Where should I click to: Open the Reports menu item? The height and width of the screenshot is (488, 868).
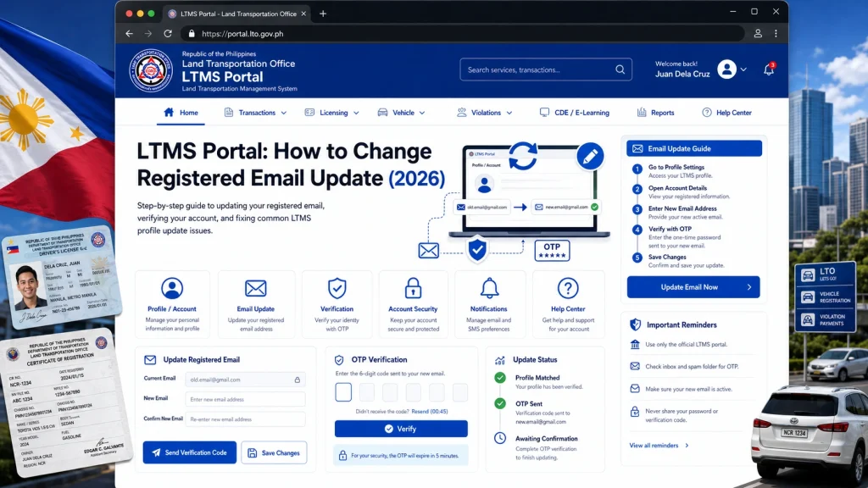655,113
